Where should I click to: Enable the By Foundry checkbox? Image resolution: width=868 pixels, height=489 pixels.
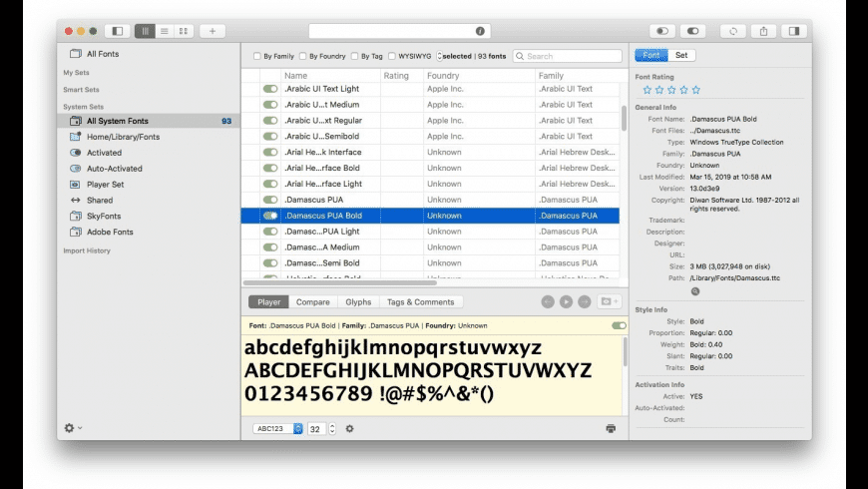(303, 56)
